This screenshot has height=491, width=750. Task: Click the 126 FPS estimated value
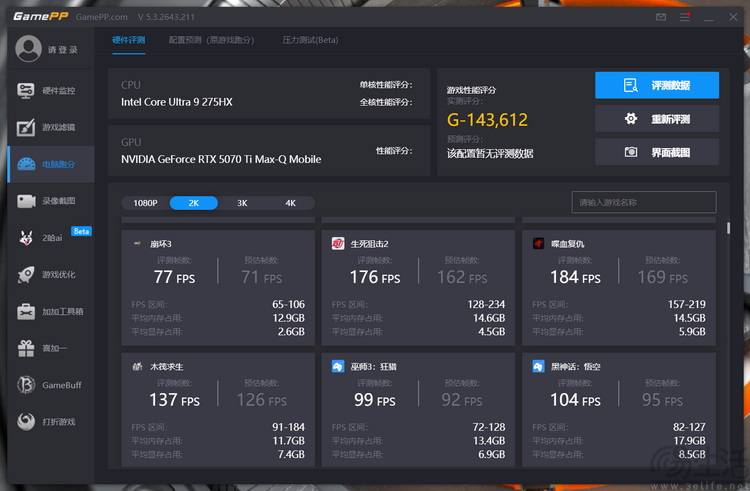point(262,400)
